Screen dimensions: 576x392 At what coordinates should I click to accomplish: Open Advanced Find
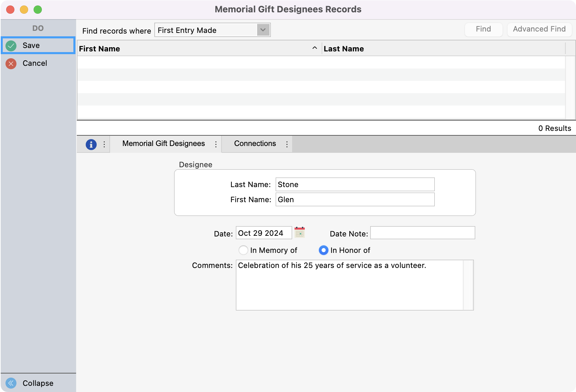point(539,29)
